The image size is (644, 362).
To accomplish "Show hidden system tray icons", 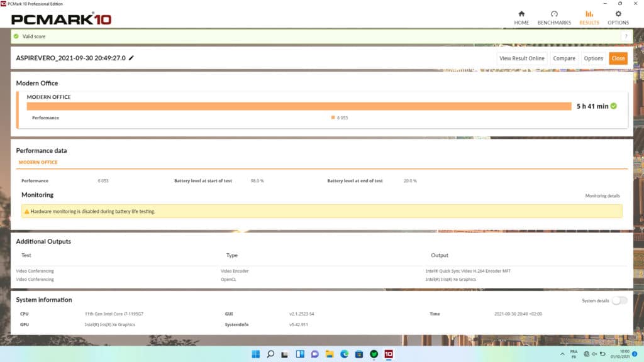I will point(562,354).
